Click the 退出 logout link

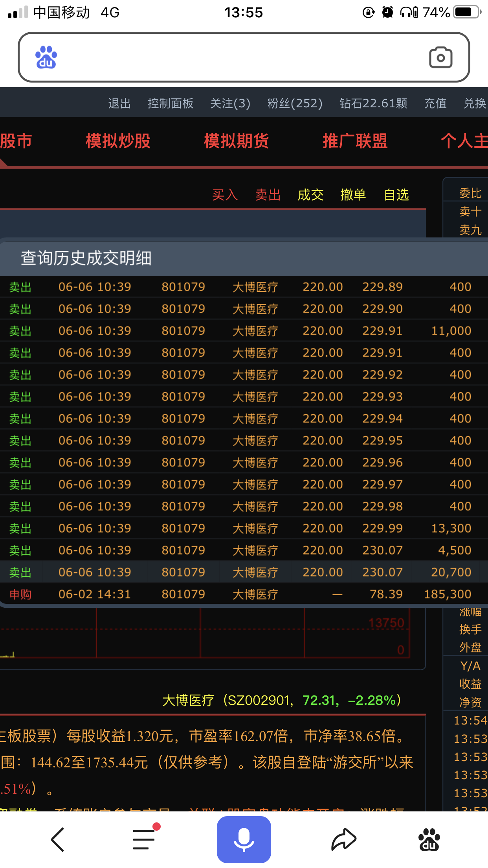tap(119, 103)
